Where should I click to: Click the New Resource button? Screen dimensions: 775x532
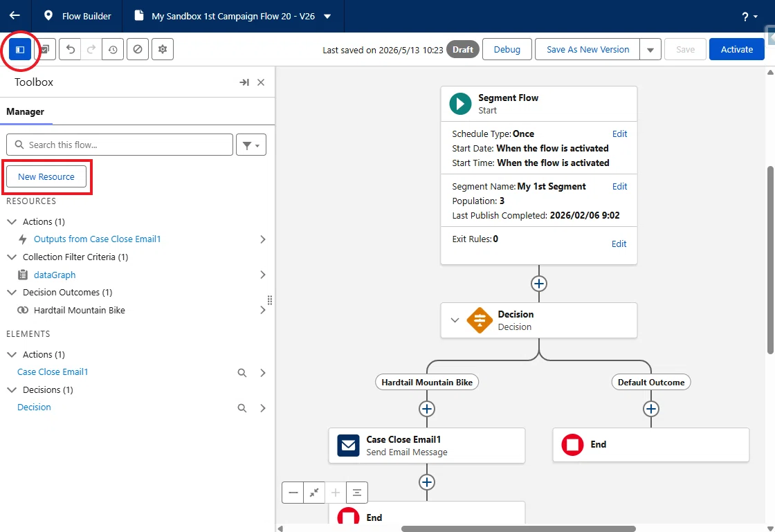coord(46,176)
